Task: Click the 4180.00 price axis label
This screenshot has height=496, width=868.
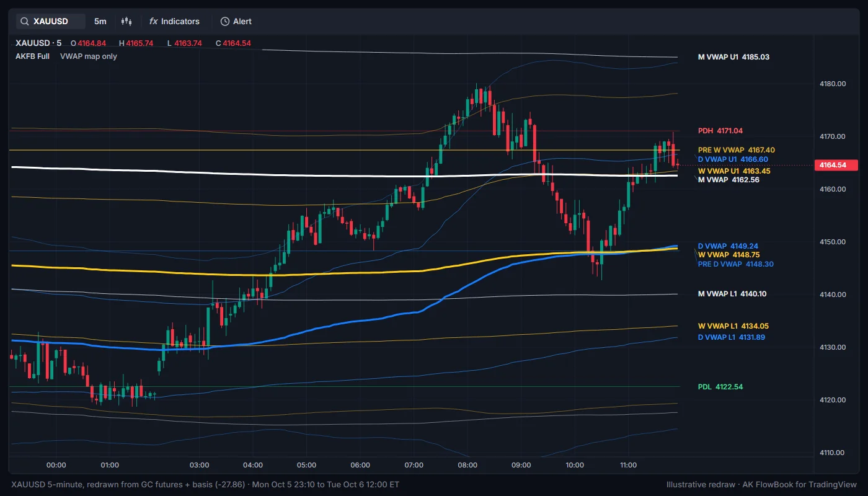Action: (833, 84)
